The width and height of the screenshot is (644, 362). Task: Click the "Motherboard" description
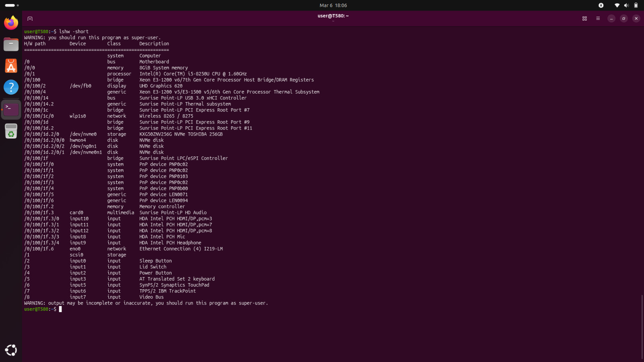pyautogui.click(x=154, y=62)
